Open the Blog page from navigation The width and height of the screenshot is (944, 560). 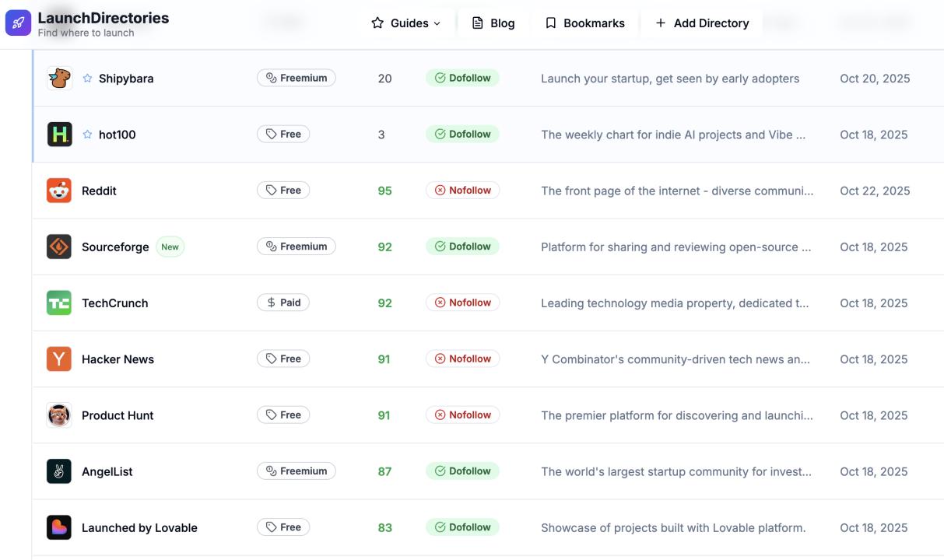pos(493,23)
